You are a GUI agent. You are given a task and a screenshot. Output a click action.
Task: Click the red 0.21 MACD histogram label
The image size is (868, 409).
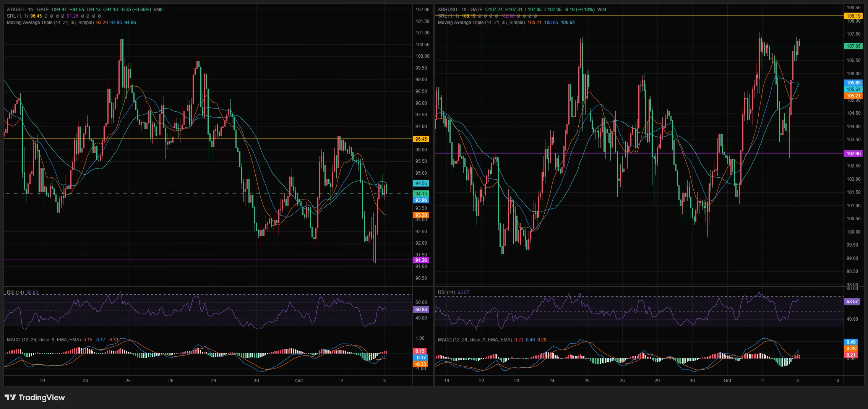851,355
